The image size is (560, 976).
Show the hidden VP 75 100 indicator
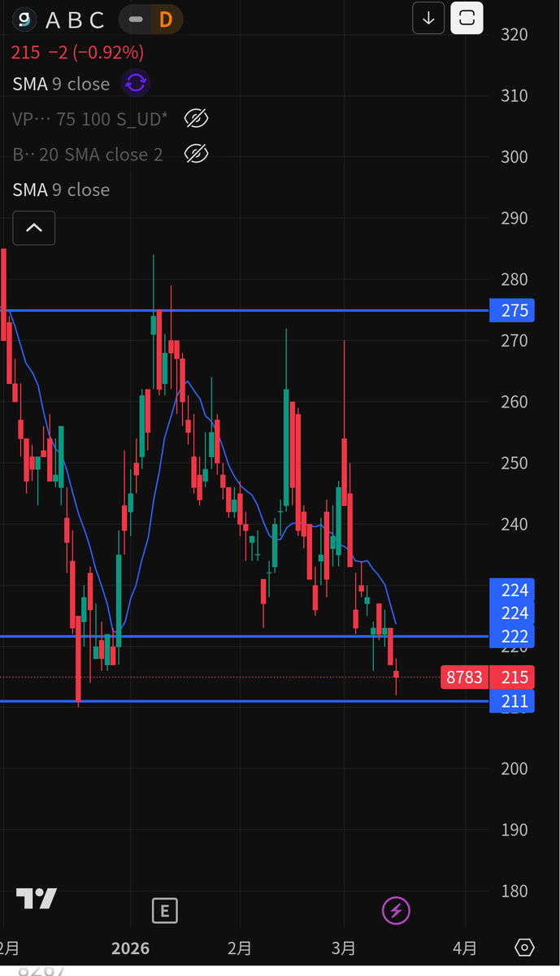pyautogui.click(x=196, y=119)
